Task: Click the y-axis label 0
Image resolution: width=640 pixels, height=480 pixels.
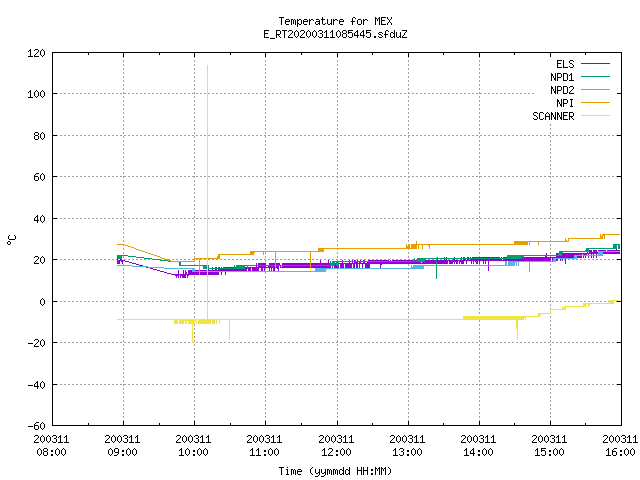Action: click(42, 302)
